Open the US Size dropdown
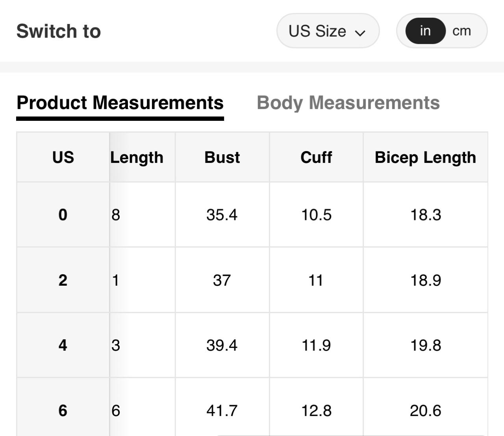 (327, 31)
